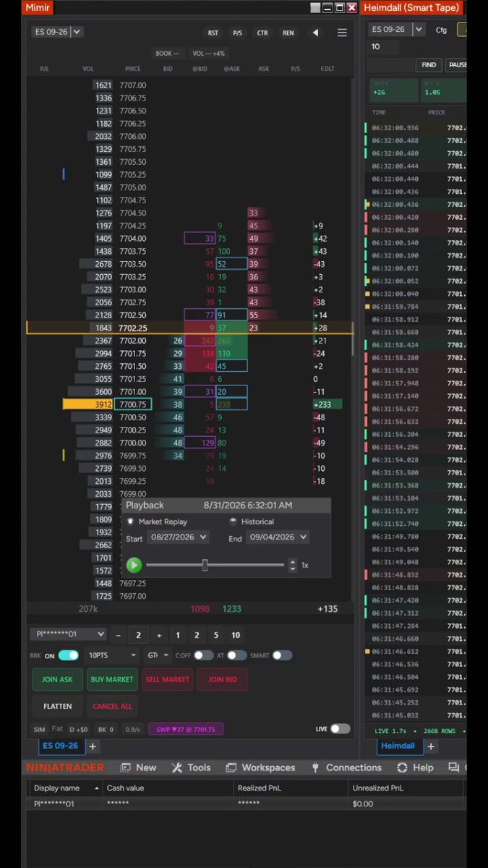Click the Heimdall filter field showing 10
This screenshot has height=868, width=488.
383,47
